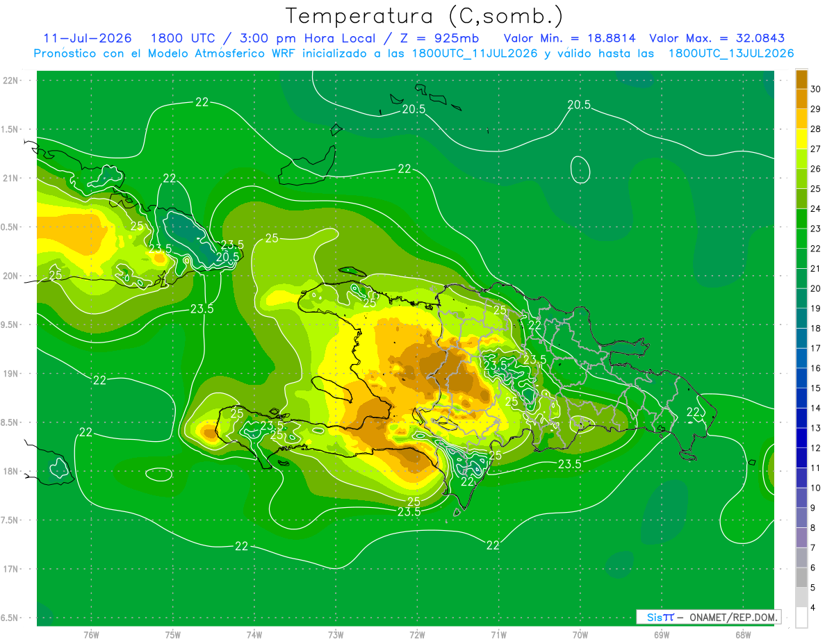This screenshot has height=644, width=834.
Task: Select the '75W' longitude axis label
Action: (172, 635)
